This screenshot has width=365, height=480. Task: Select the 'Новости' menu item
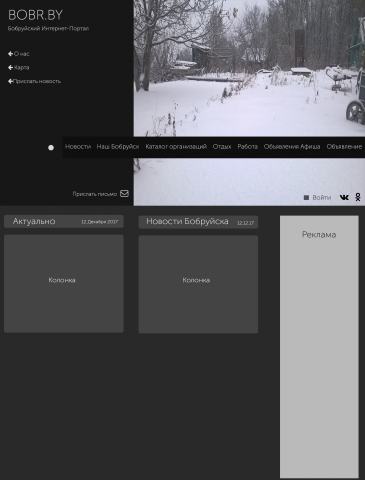point(78,147)
